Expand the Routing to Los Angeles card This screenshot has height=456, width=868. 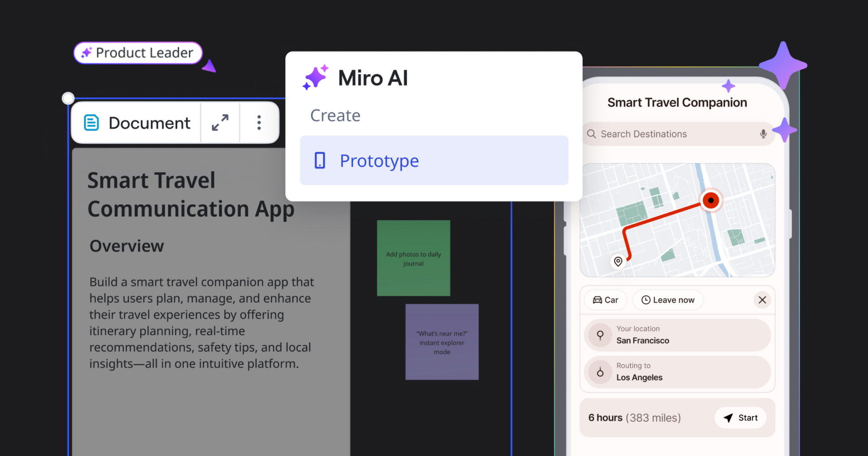(676, 372)
